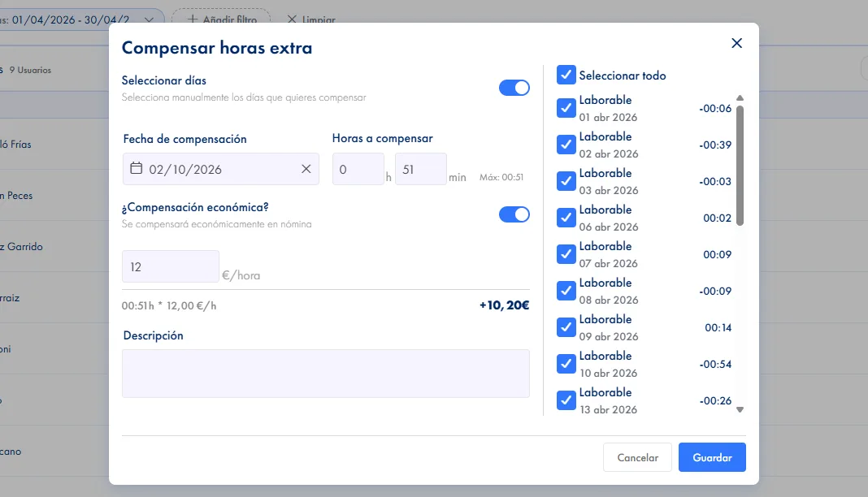The width and height of the screenshot is (868, 497).
Task: Toggle the Seleccionar días switch
Action: click(514, 88)
